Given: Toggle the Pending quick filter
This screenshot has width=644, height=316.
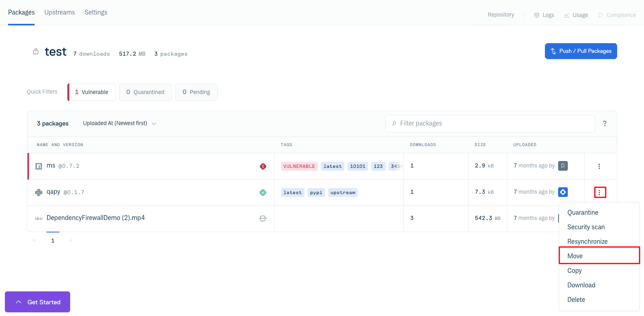Looking at the screenshot, I should [x=196, y=92].
